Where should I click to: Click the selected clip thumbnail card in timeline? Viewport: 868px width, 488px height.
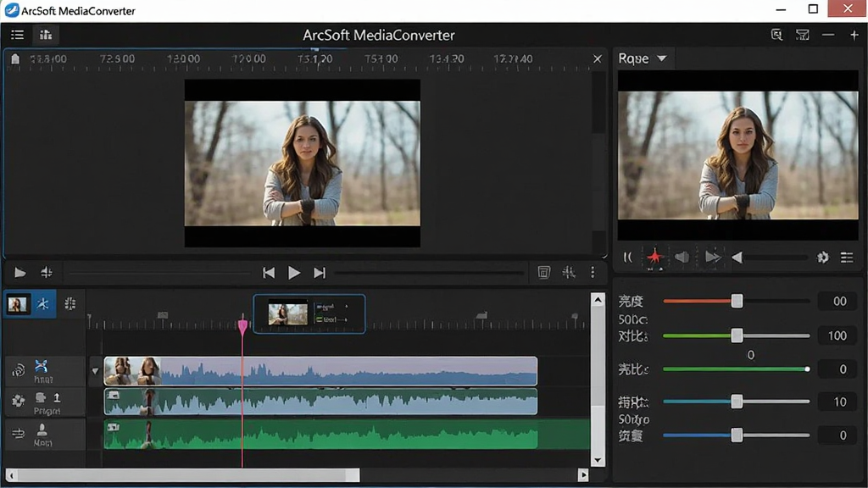pyautogui.click(x=309, y=313)
